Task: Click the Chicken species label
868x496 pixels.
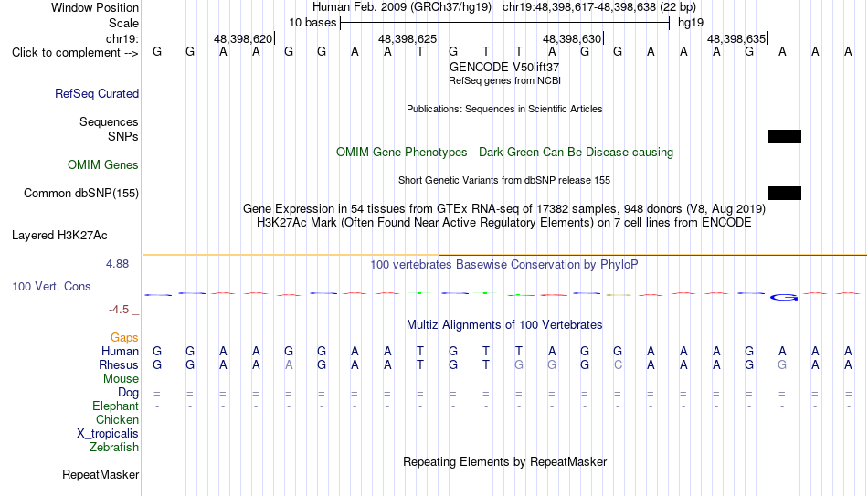Action: pos(117,419)
